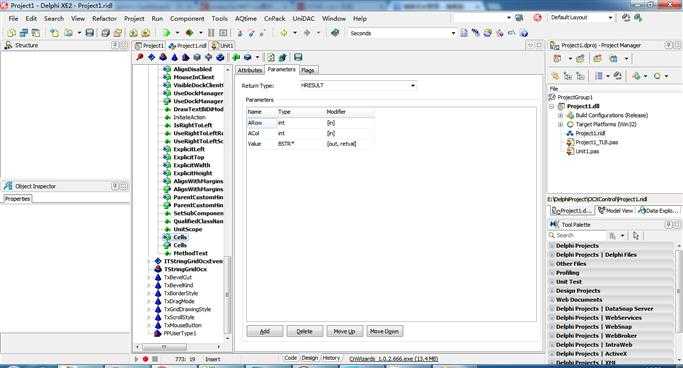683x368 pixels.
Task: Click the first icon in Project Manager toolbar
Action: 557,58
